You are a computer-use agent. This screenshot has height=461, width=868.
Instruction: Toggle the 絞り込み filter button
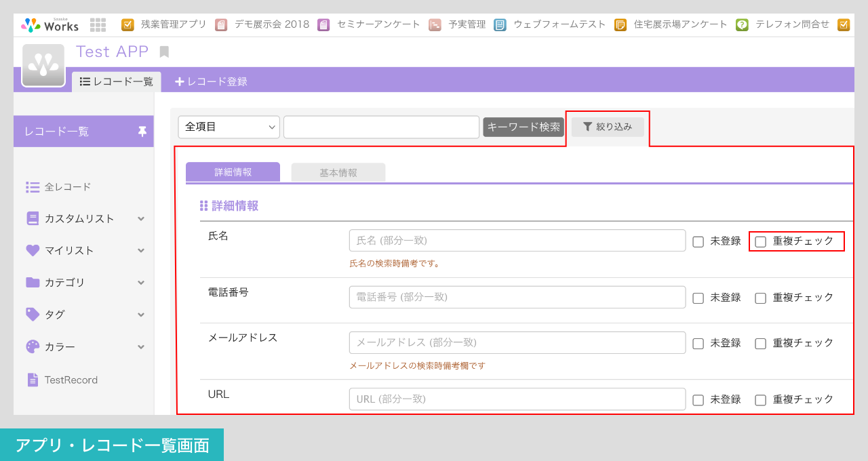(x=608, y=127)
